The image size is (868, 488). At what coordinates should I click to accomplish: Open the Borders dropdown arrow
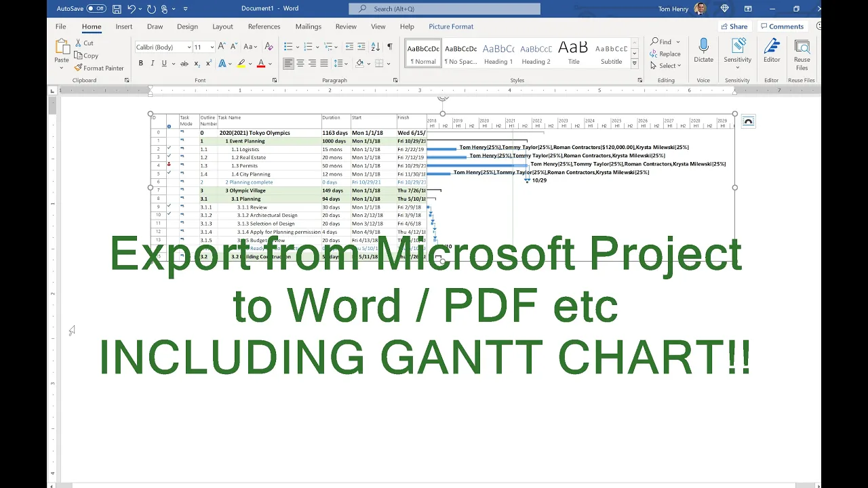click(389, 64)
